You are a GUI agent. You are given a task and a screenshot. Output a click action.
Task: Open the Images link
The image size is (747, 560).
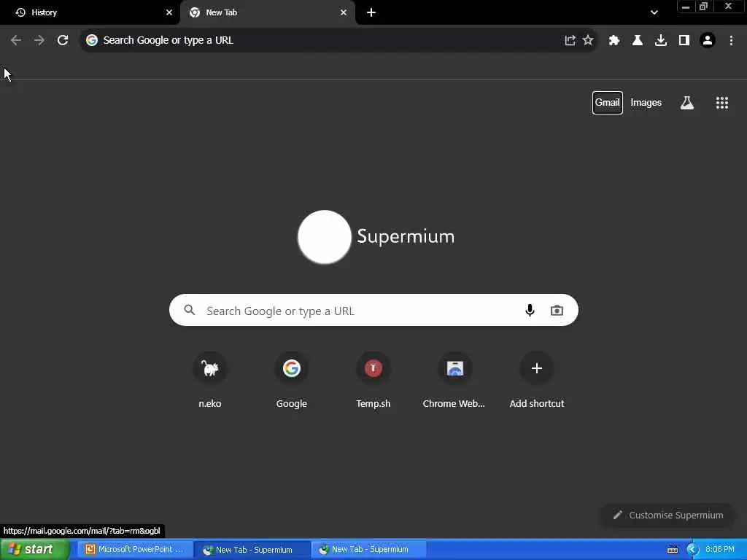646,102
